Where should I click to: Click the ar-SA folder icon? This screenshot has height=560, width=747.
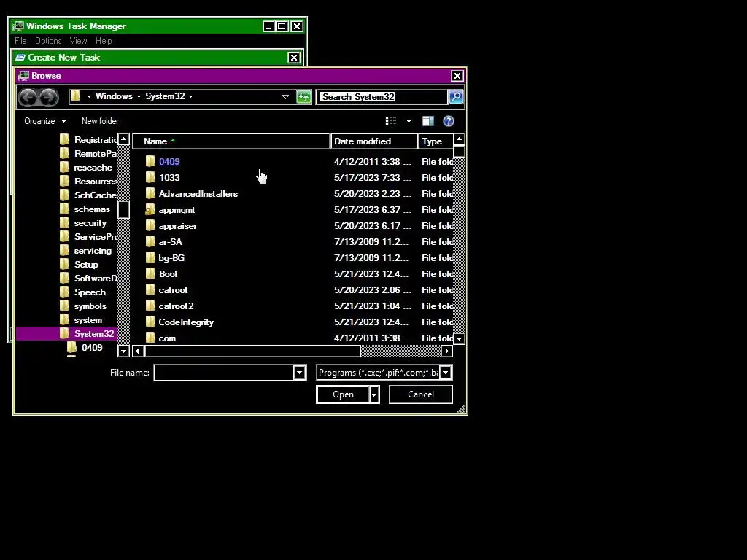pos(150,242)
